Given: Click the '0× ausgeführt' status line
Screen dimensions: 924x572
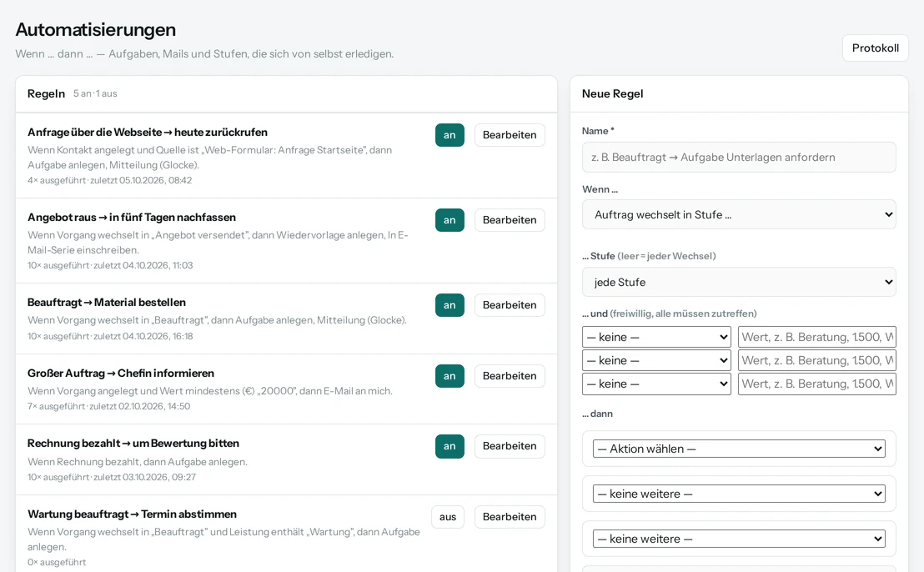Looking at the screenshot, I should coord(57,562).
